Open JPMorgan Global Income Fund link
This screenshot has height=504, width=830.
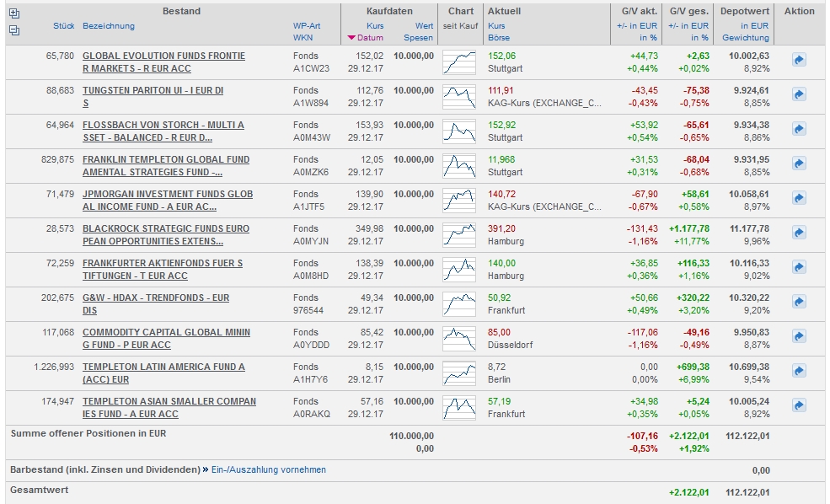tap(168, 200)
